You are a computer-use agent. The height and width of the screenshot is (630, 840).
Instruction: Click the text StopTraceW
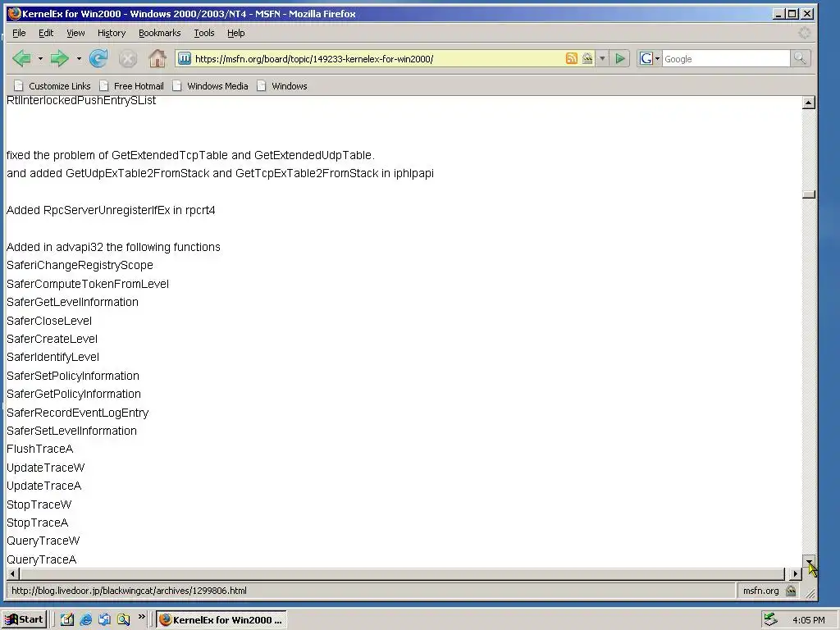pyautogui.click(x=39, y=504)
